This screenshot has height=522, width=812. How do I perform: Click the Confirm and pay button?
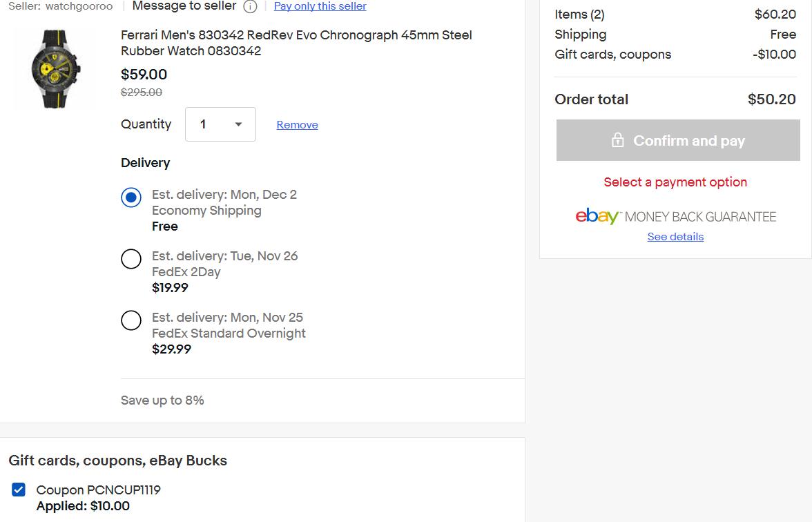click(678, 140)
